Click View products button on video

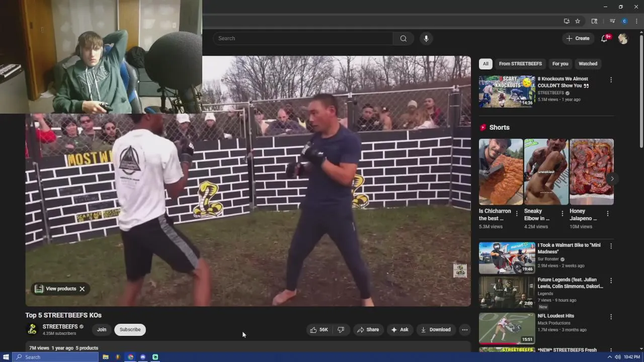click(x=56, y=289)
